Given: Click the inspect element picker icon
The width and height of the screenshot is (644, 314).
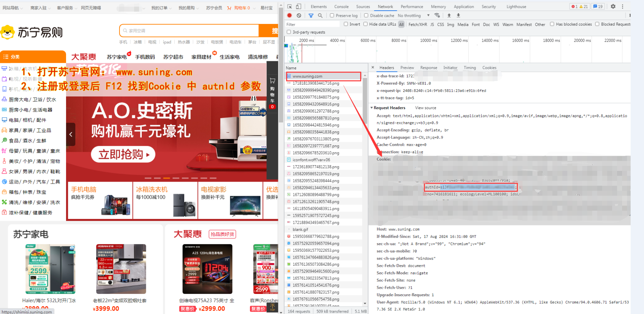Looking at the screenshot, I should (290, 6).
